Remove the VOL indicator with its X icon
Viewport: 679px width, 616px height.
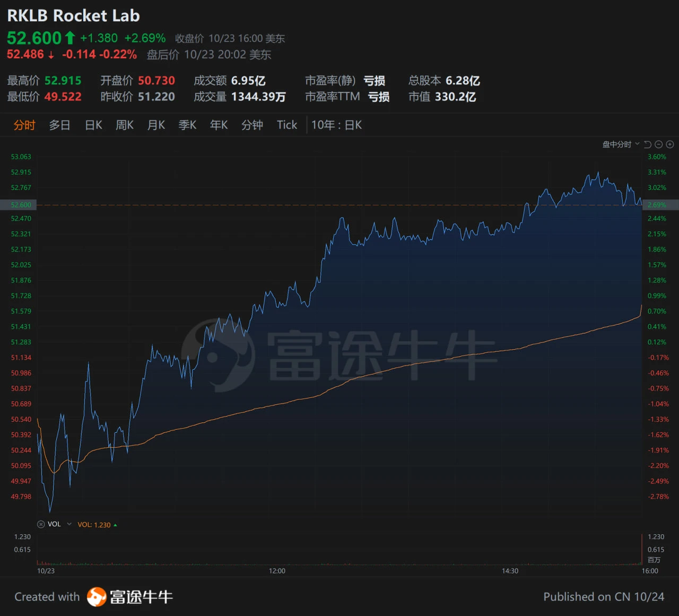point(41,524)
